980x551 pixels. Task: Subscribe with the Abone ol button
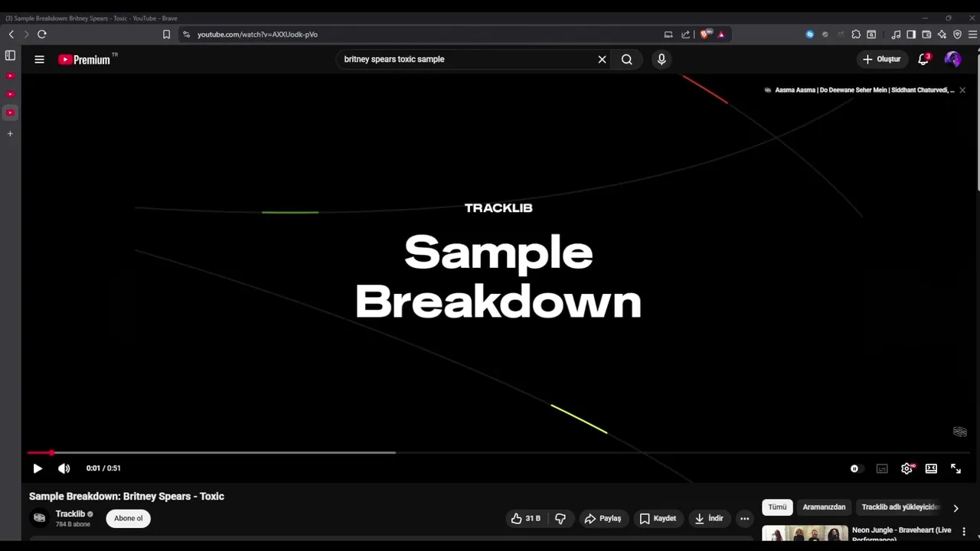[x=128, y=518]
